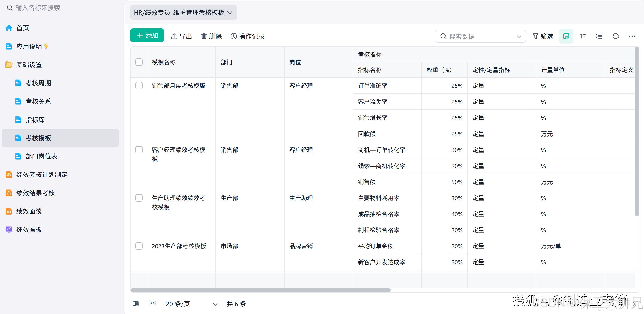Open 考核周期 in the sidebar
Viewport: 644px width, 314px height.
coord(60,83)
